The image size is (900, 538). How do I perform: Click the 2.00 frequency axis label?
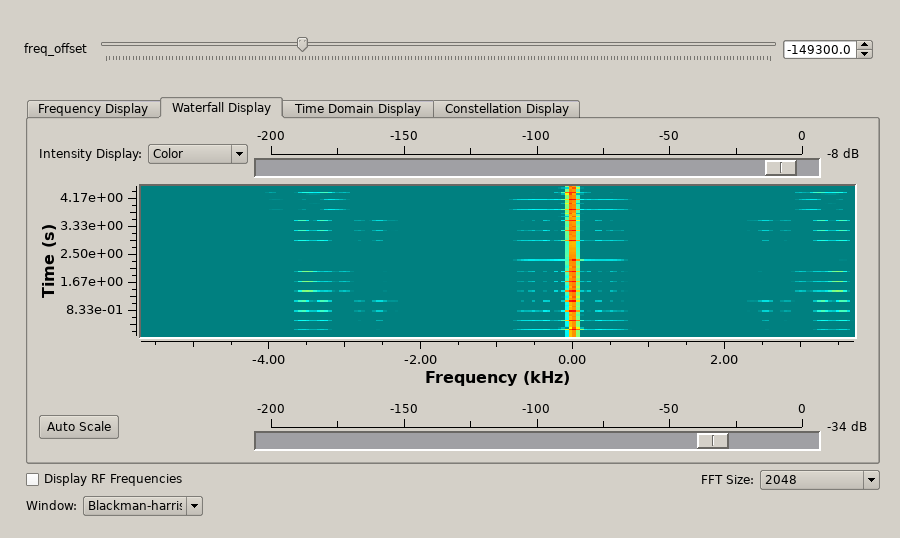click(724, 359)
